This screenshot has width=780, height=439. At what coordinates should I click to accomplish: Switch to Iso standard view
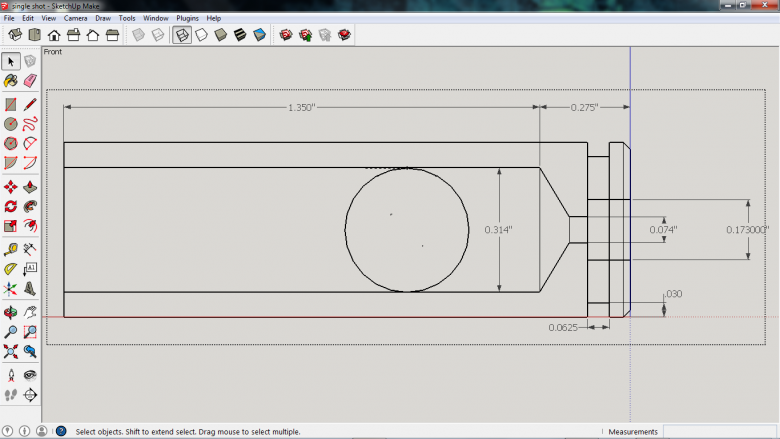click(x=16, y=35)
